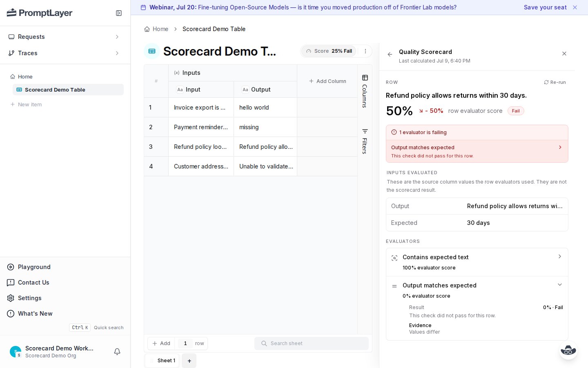Re-run the row evaluation
Viewport: 588px width, 368px height.
(555, 82)
